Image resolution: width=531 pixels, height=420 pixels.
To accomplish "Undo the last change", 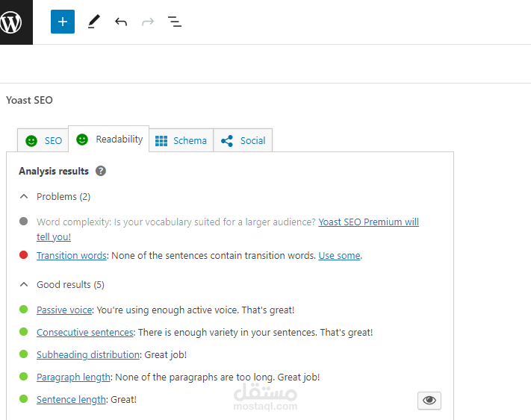I will point(121,22).
